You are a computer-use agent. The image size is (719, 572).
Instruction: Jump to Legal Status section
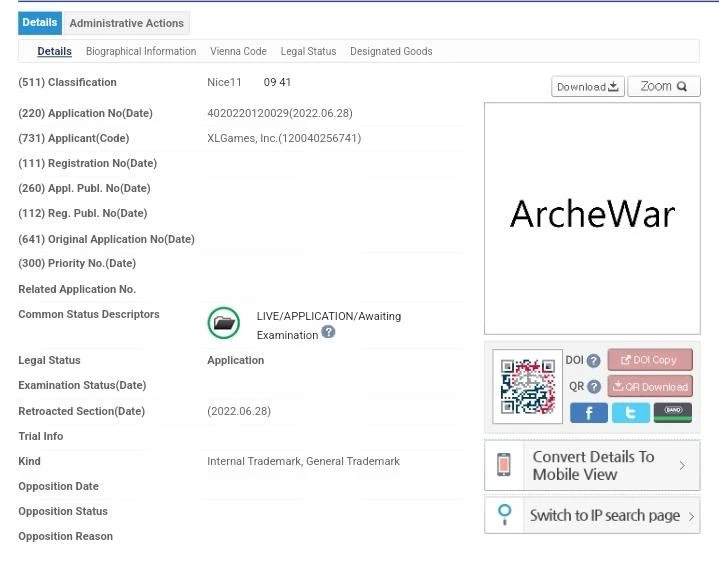click(308, 51)
